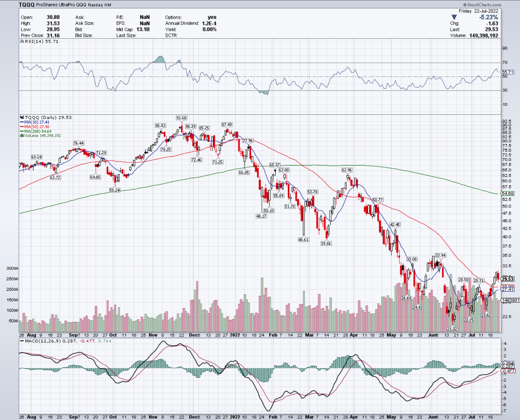
Task: Click the 2022 year label on the upper date axis
Action: point(235,335)
